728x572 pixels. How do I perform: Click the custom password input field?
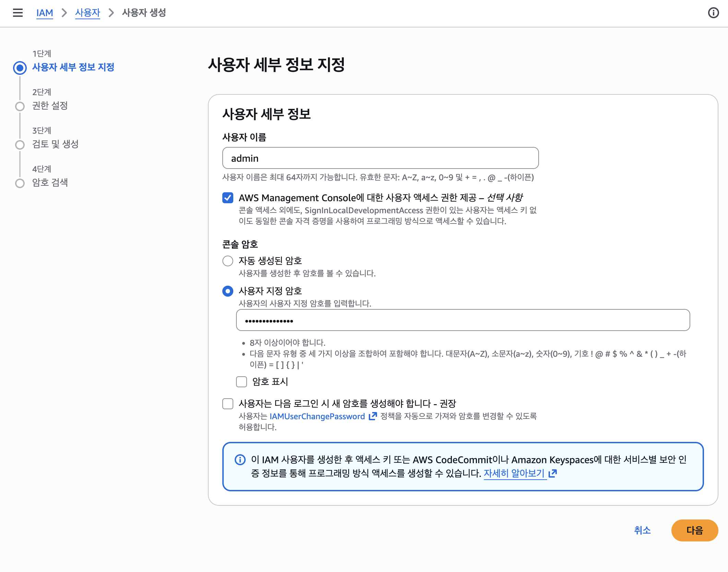click(x=463, y=320)
